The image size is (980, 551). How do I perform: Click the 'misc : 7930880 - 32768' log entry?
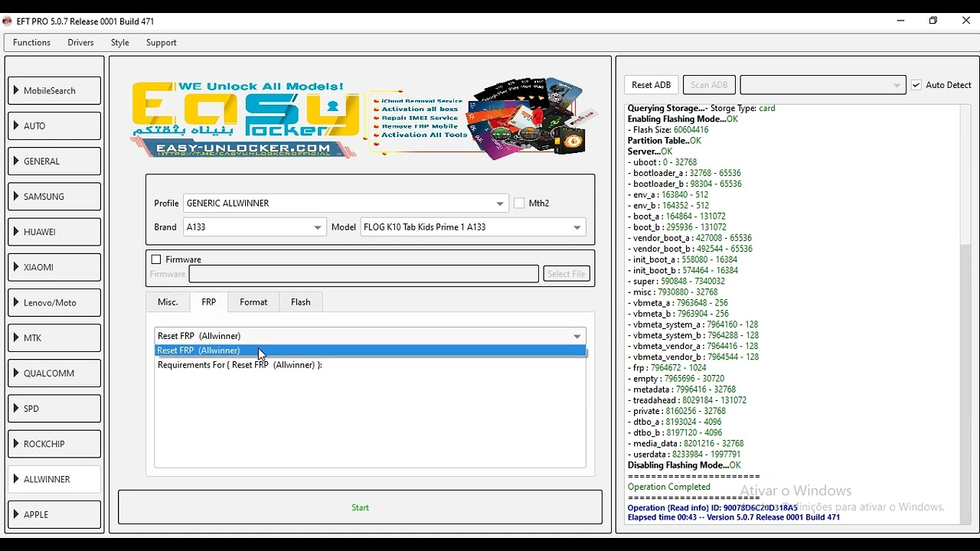[673, 292]
